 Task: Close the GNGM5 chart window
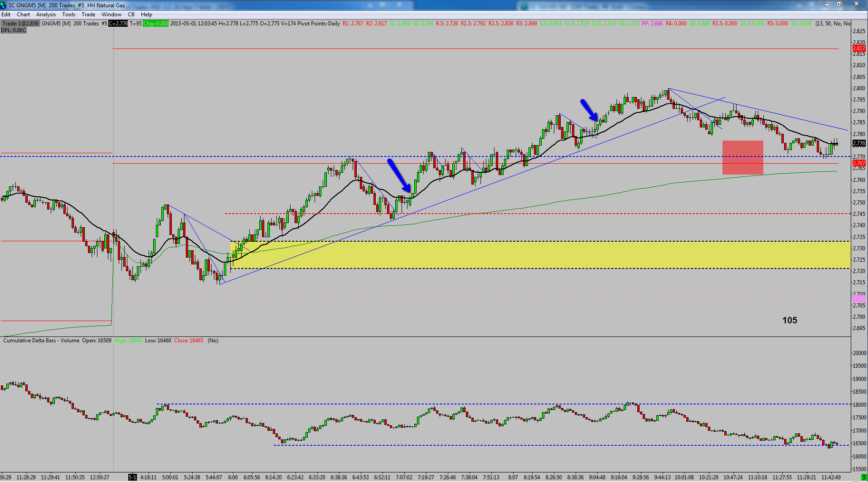856,4
